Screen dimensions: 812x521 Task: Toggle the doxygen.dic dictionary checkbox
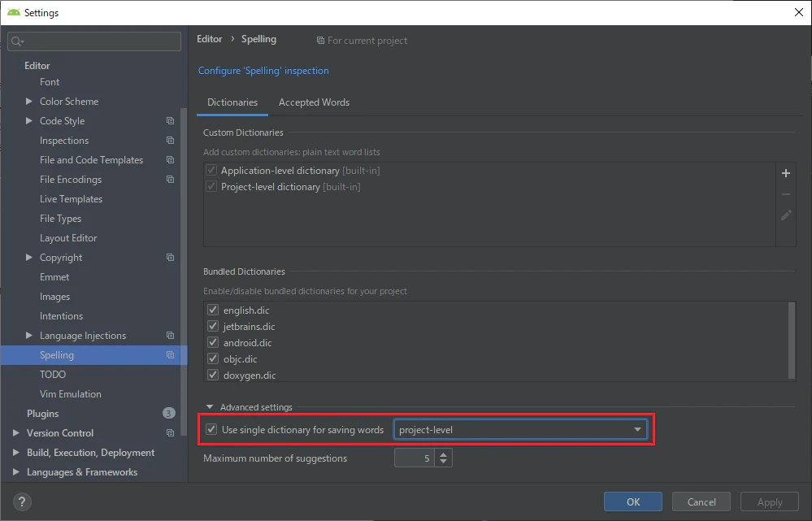tap(213, 375)
